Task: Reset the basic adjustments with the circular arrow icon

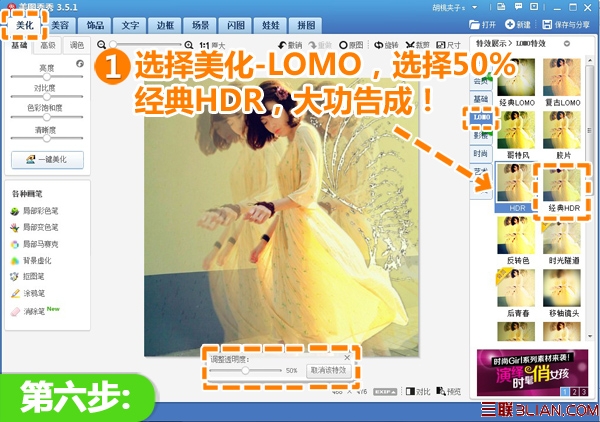Action: click(x=80, y=64)
